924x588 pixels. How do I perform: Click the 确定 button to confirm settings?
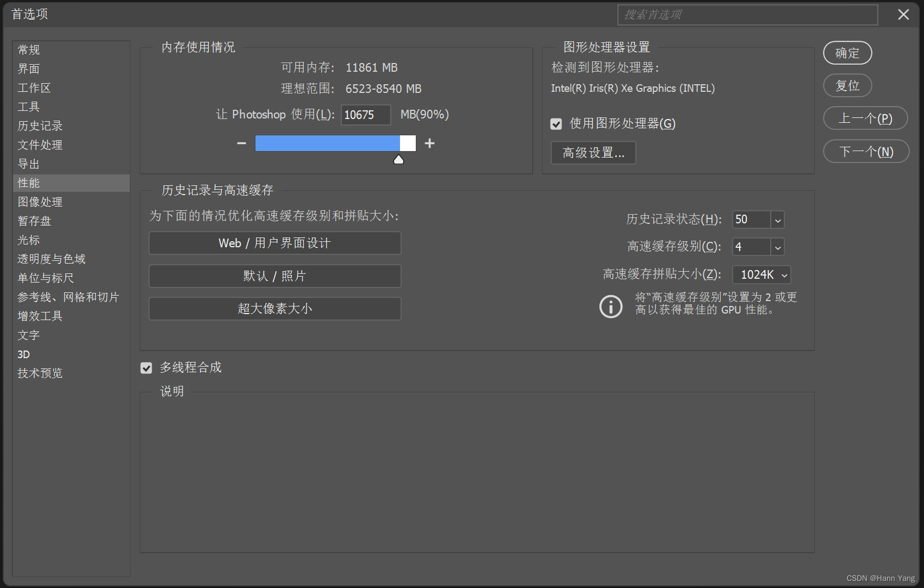(x=847, y=53)
